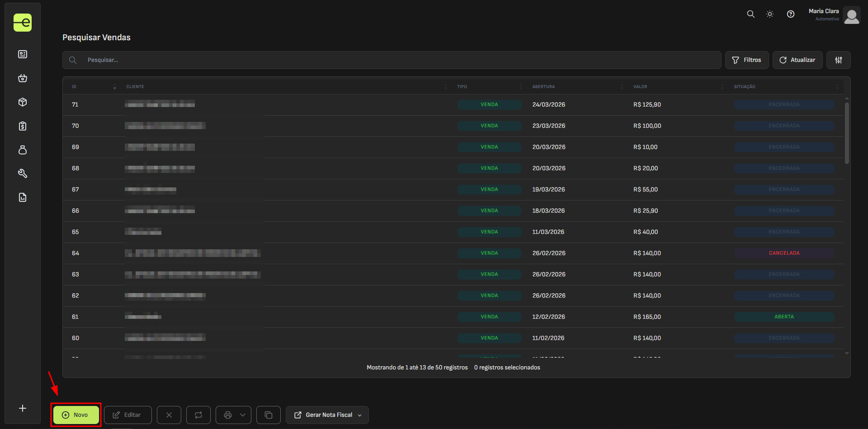The height and width of the screenshot is (429, 868).
Task: Click the duplicate (copy) icon button
Action: pyautogui.click(x=268, y=415)
